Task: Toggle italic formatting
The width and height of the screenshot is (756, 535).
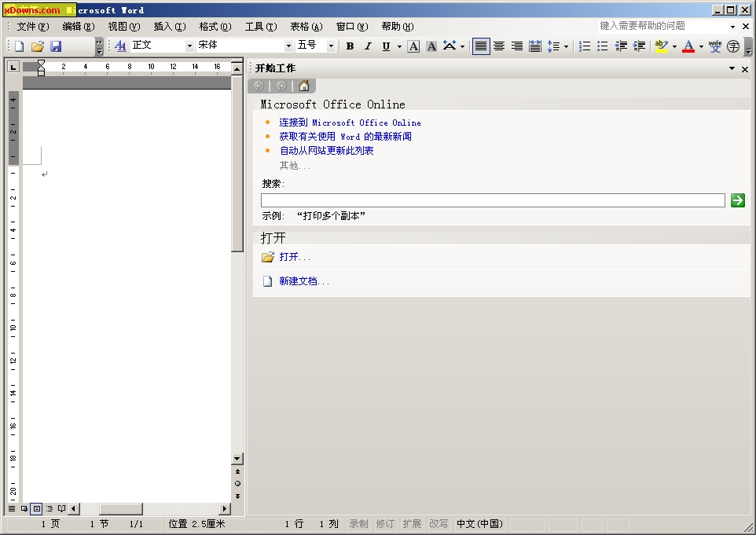Action: (x=368, y=46)
